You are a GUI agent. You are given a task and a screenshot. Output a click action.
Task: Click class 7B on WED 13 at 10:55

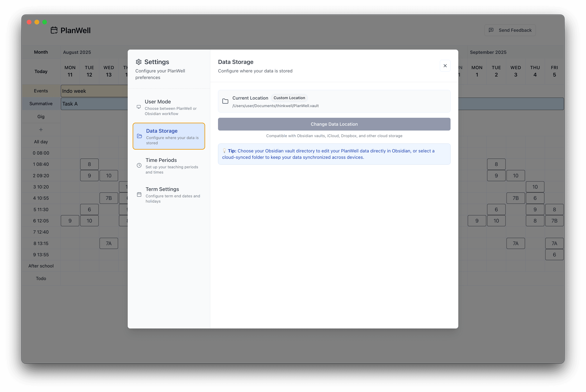click(109, 198)
